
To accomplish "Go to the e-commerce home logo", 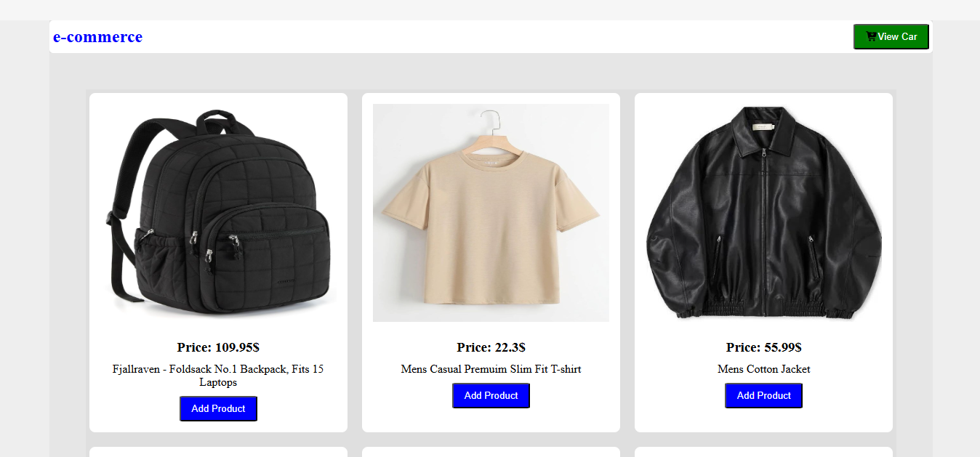I will 97,36.
